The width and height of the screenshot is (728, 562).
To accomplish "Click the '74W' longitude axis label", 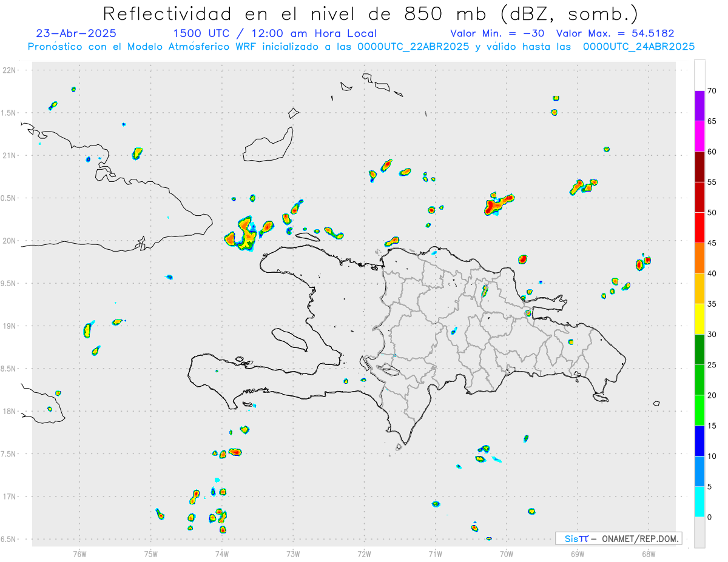I will pyautogui.click(x=222, y=553).
